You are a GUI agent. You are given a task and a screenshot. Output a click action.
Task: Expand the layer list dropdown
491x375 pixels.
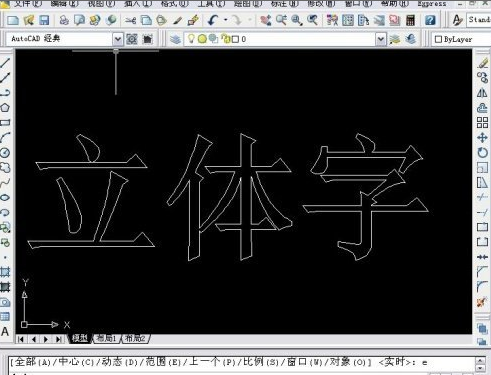tap(381, 39)
